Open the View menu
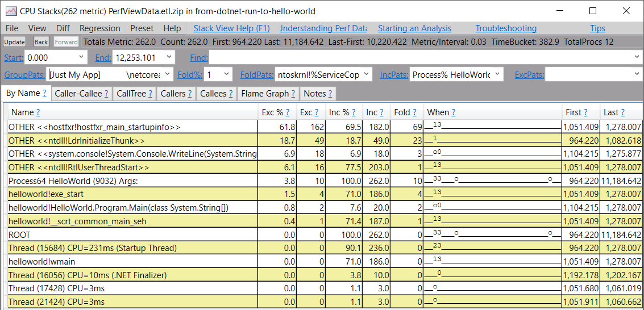 [37, 28]
